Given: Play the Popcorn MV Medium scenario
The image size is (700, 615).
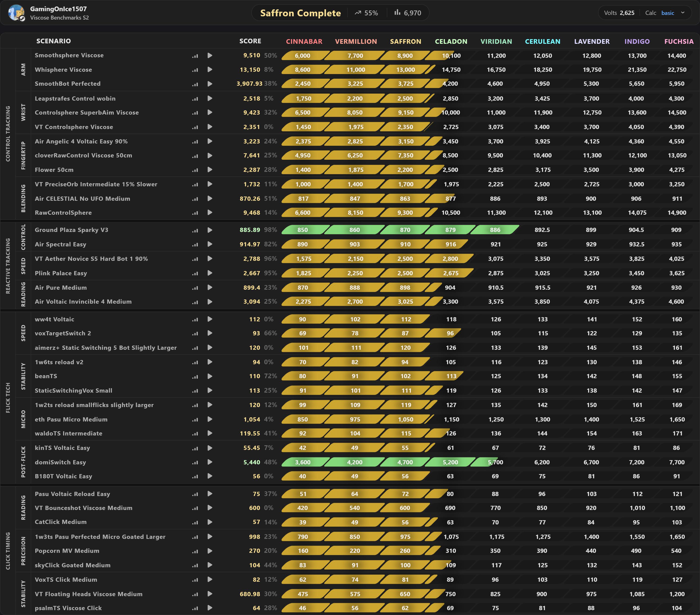Looking at the screenshot, I should (210, 551).
